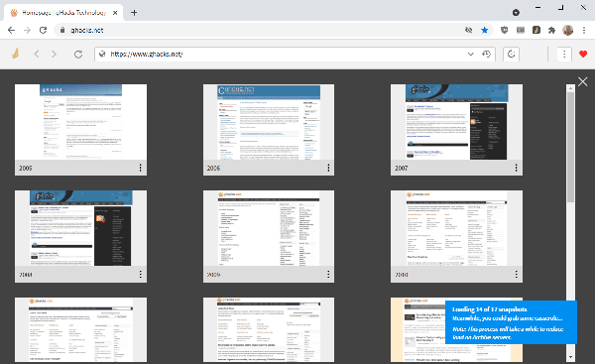Screen dimensions: 595x364
Task: Open the crossed-eye icon in address bar
Action: pyautogui.click(x=469, y=30)
